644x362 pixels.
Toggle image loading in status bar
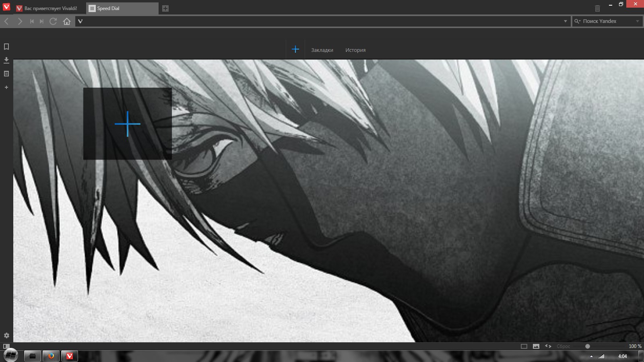pyautogui.click(x=536, y=346)
